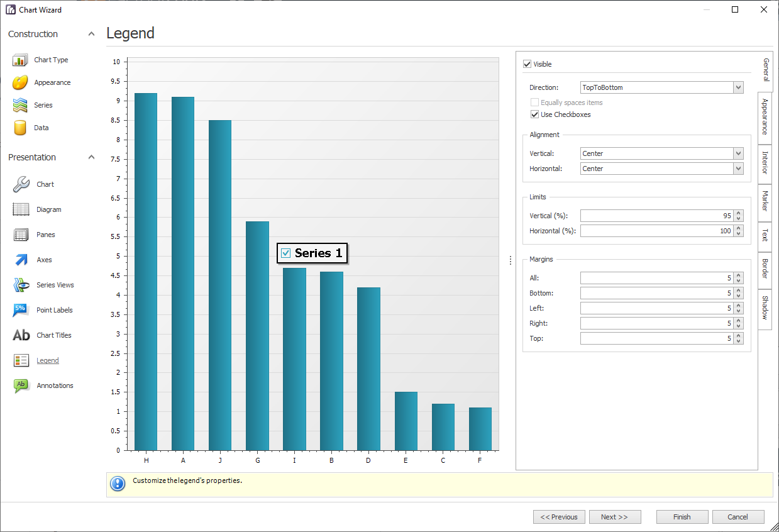Click the Next >> button
The width and height of the screenshot is (779, 532).
click(x=614, y=517)
